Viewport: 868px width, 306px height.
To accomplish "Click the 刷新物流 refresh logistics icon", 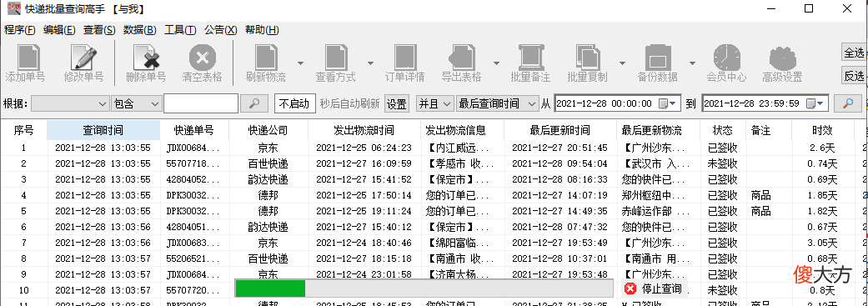I will [x=266, y=58].
